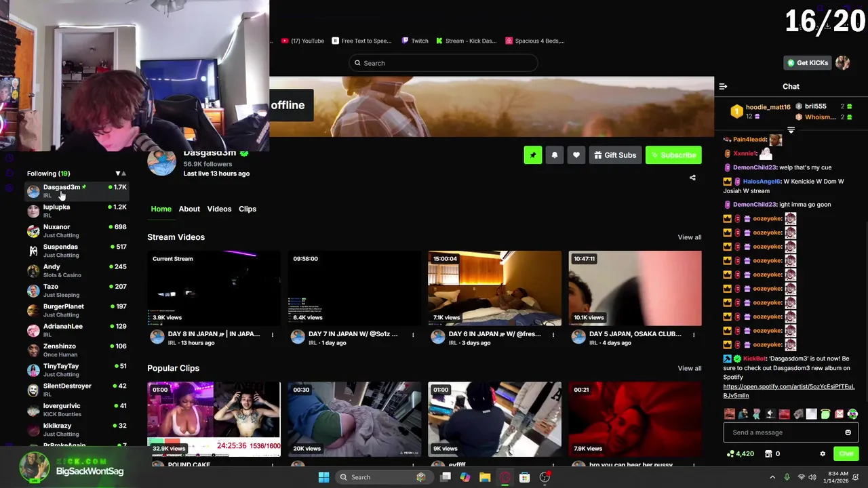This screenshot has width=868, height=488.
Task: Open the Free Text to Speech bookmark
Action: (x=361, y=41)
